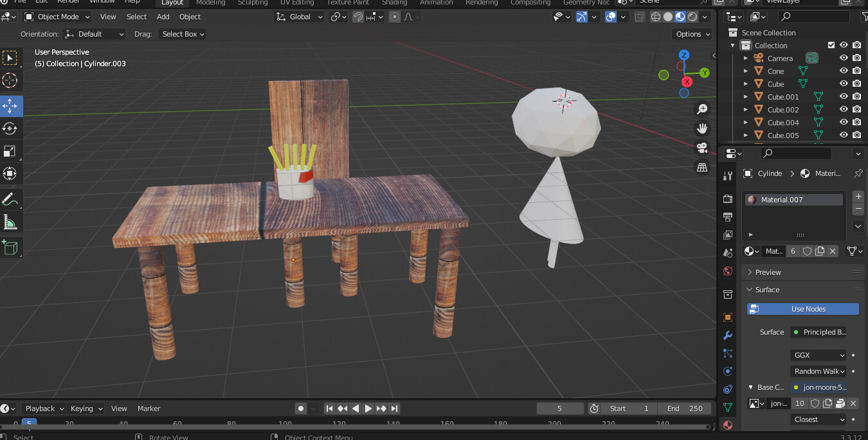Select the Annotate pencil tool
Viewport: 868px width, 440px height.
click(10, 199)
